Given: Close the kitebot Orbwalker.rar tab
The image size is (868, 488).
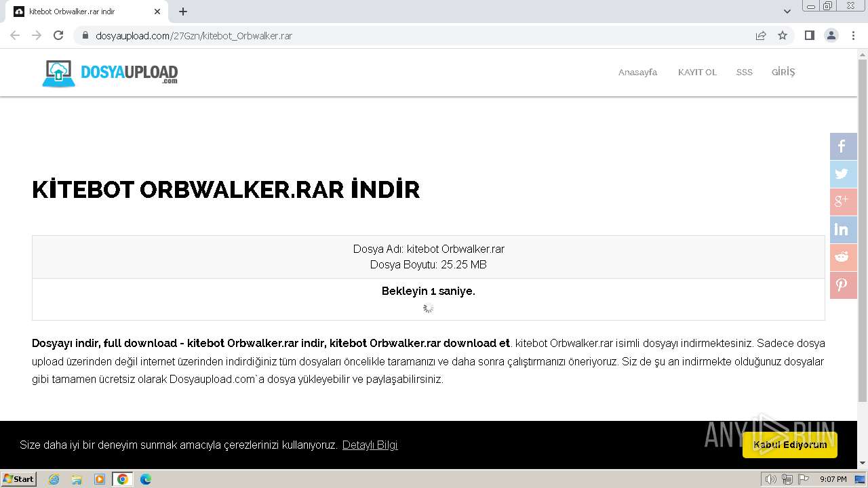Looking at the screenshot, I should click(x=157, y=12).
